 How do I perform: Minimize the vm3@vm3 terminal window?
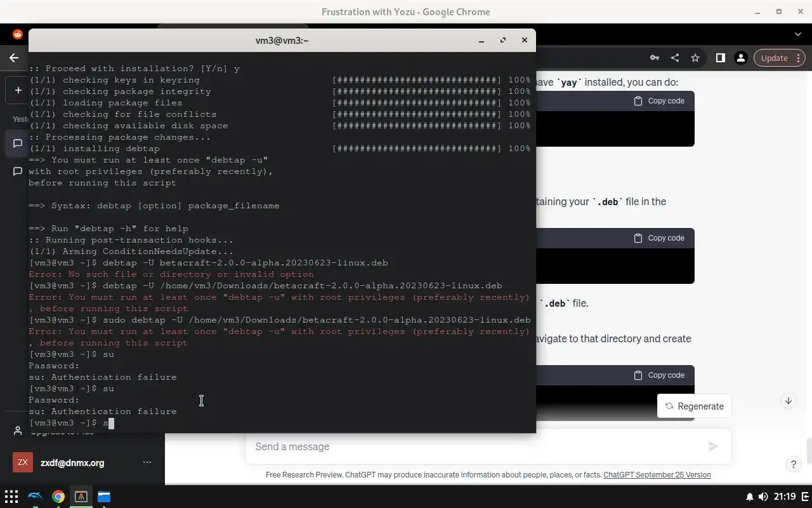[481, 40]
